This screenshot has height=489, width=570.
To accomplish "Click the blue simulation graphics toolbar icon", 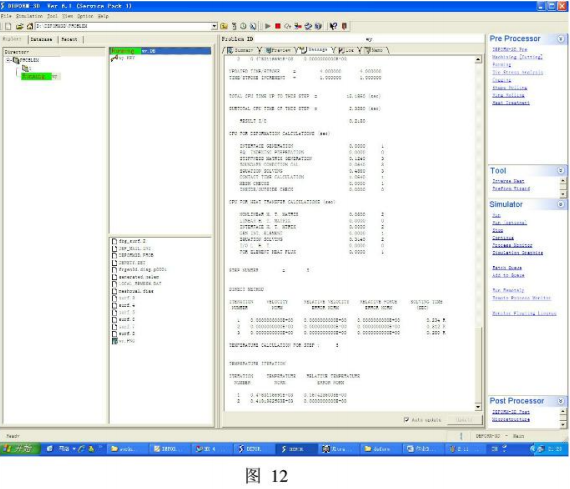I will click(308, 26).
